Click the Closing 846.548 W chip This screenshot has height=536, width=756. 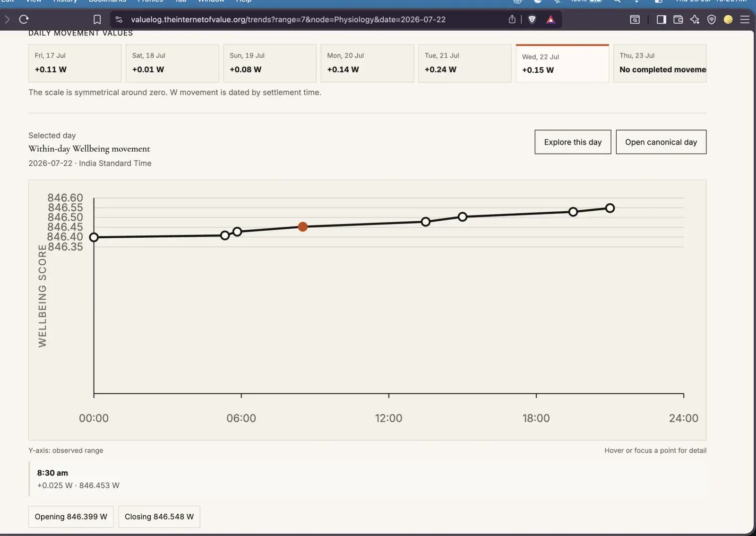coord(159,517)
